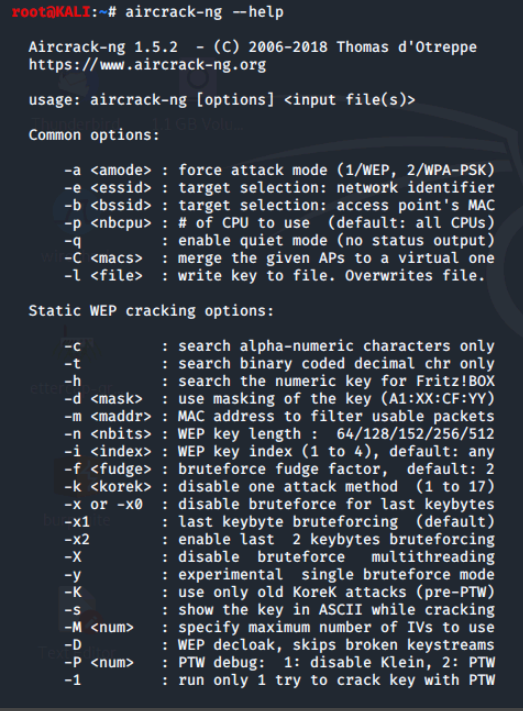
Task: Click the -k <korek> option line
Action: click(x=279, y=487)
